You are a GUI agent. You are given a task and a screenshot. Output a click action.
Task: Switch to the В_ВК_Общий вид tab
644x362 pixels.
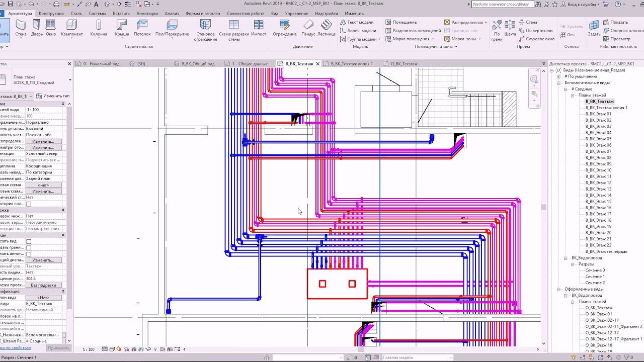tap(198, 64)
